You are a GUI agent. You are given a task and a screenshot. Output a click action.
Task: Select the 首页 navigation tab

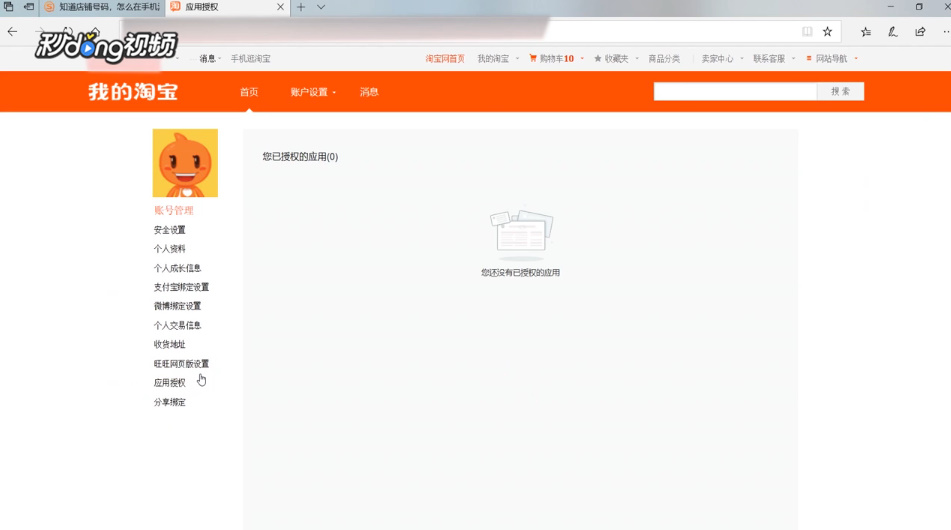(249, 92)
